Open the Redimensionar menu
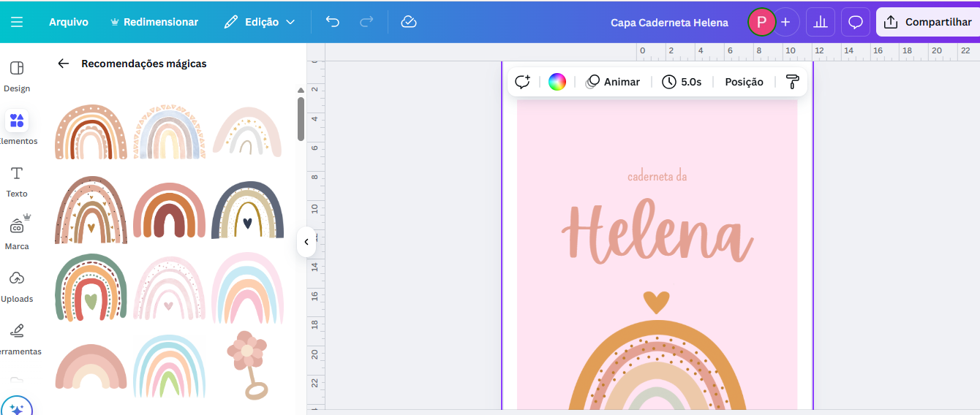980x415 pixels. tap(154, 22)
